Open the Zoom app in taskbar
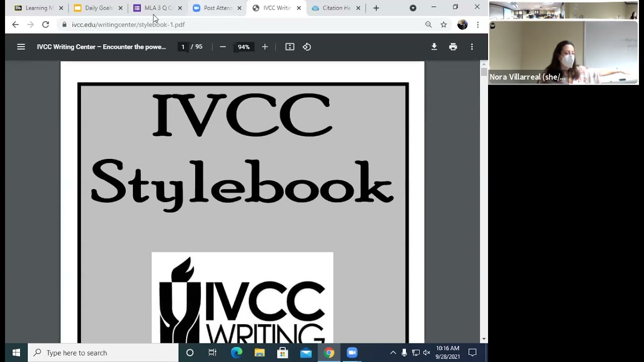This screenshot has height=362, width=644. pos(352,352)
